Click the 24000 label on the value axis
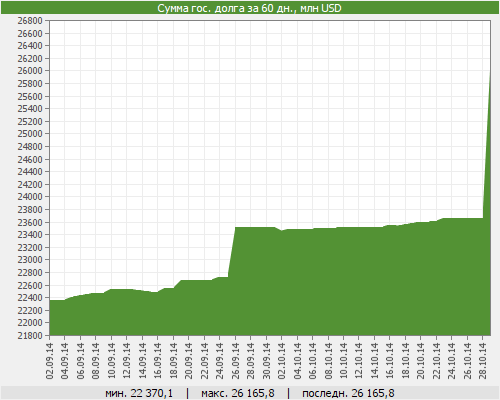This screenshot has width=500, height=400. 30,197
